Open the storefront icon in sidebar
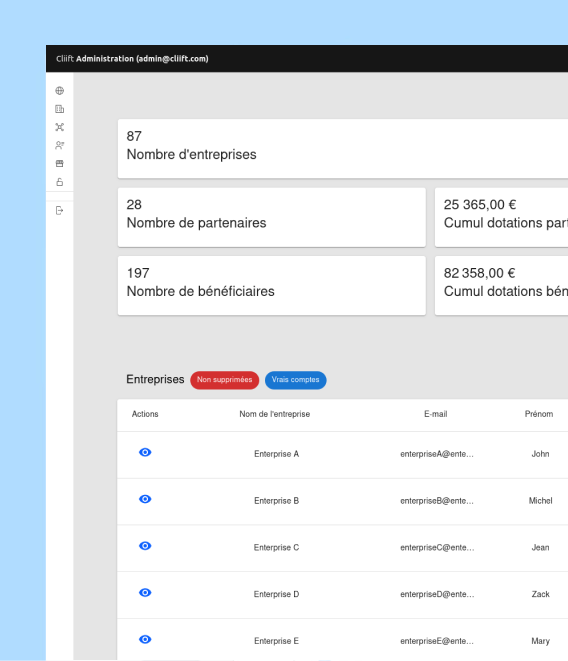This screenshot has width=568, height=661. click(59, 164)
